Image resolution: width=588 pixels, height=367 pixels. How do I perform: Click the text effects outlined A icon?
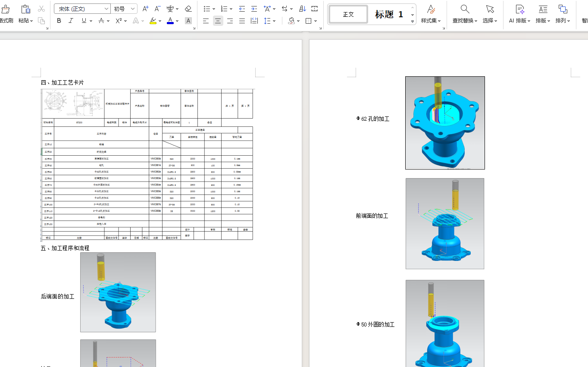click(x=136, y=21)
